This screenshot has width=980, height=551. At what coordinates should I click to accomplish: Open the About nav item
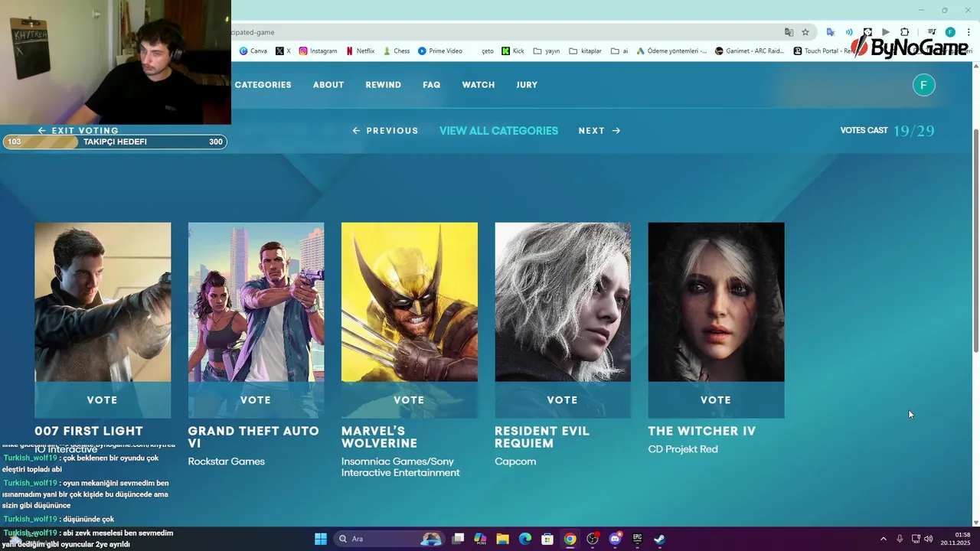pyautogui.click(x=328, y=85)
